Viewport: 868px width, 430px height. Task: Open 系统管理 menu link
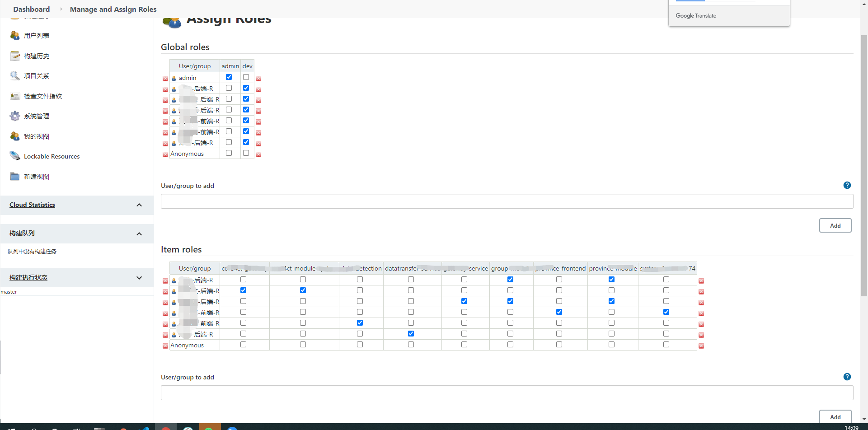(x=37, y=116)
